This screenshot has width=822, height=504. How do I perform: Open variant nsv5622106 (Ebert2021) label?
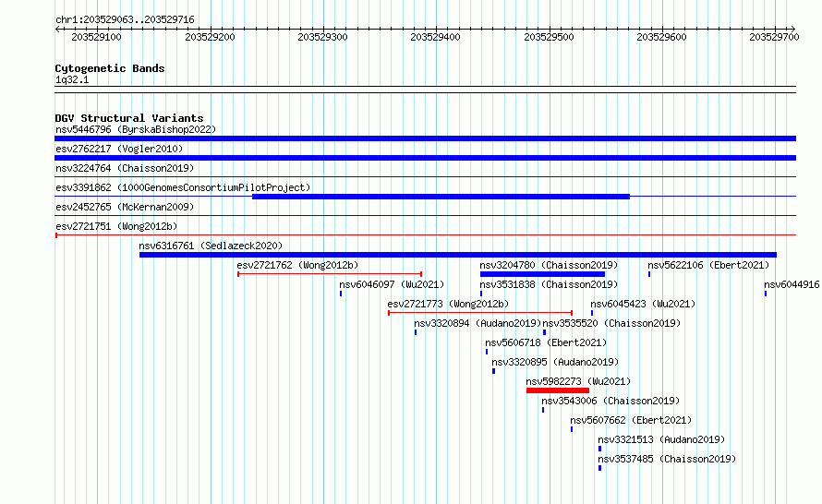coord(708,265)
